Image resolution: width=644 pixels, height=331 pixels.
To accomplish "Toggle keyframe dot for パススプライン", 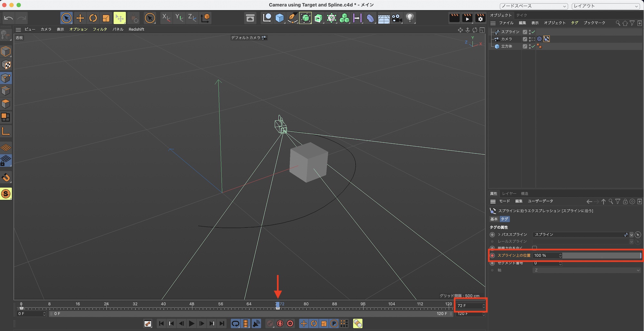I will point(492,234).
